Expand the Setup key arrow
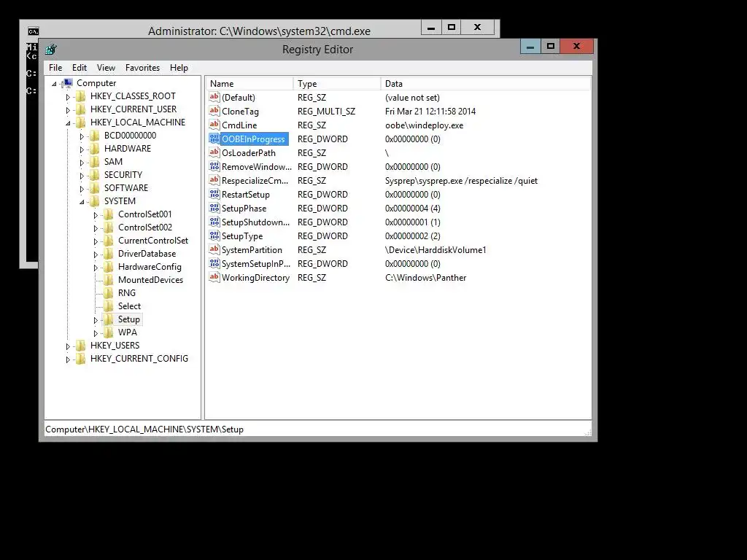The height and width of the screenshot is (560, 747). [96, 320]
